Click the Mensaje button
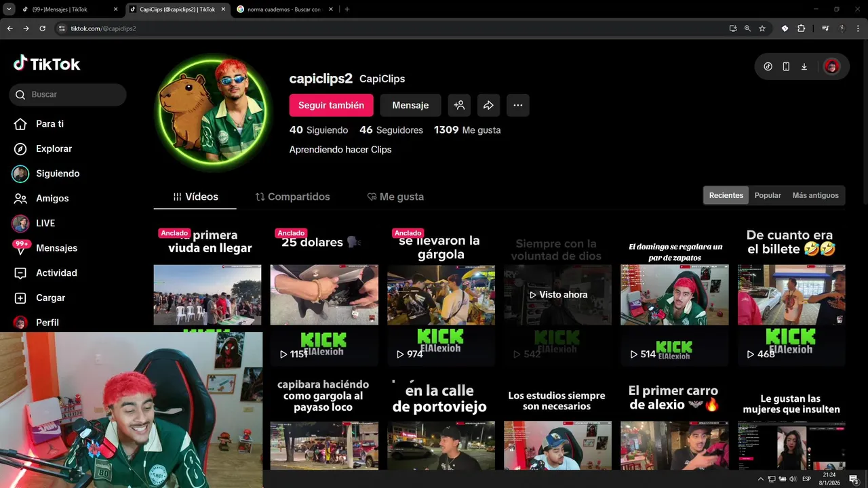Viewport: 868px width, 488px height. (410, 105)
